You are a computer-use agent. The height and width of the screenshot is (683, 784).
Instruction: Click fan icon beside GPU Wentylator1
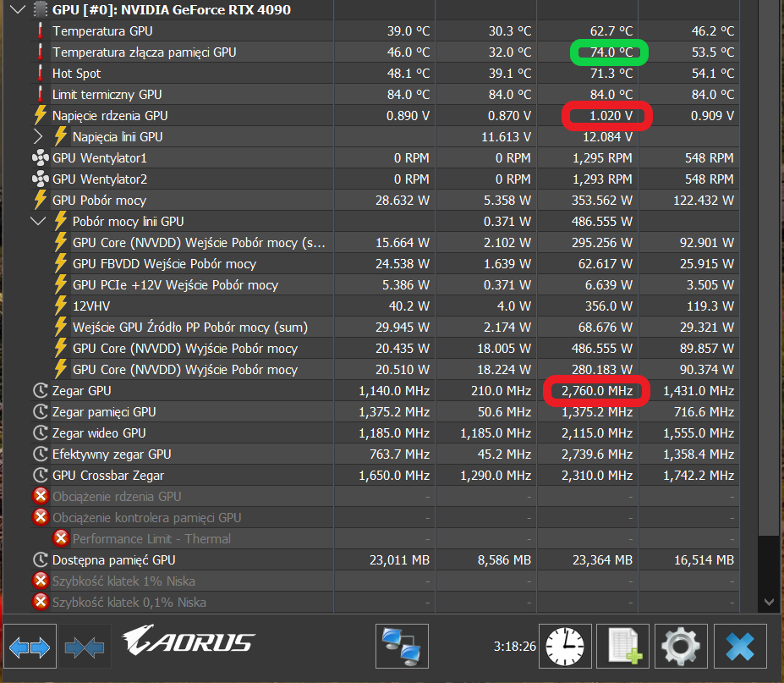click(41, 157)
